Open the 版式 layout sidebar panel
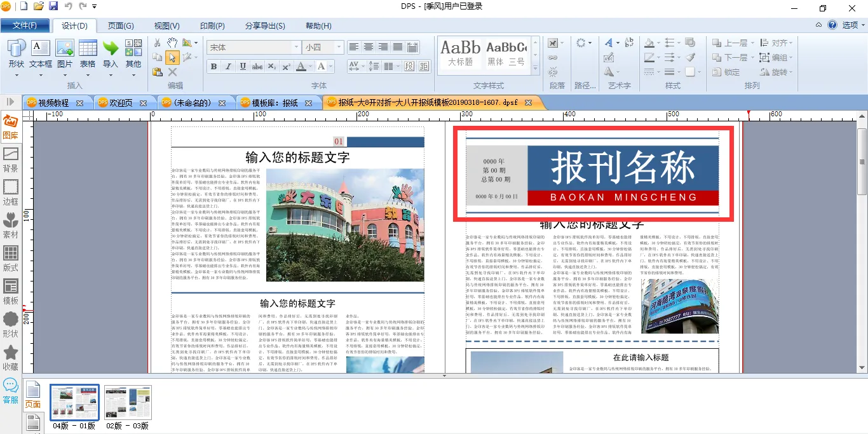The width and height of the screenshot is (868, 434). [x=10, y=258]
